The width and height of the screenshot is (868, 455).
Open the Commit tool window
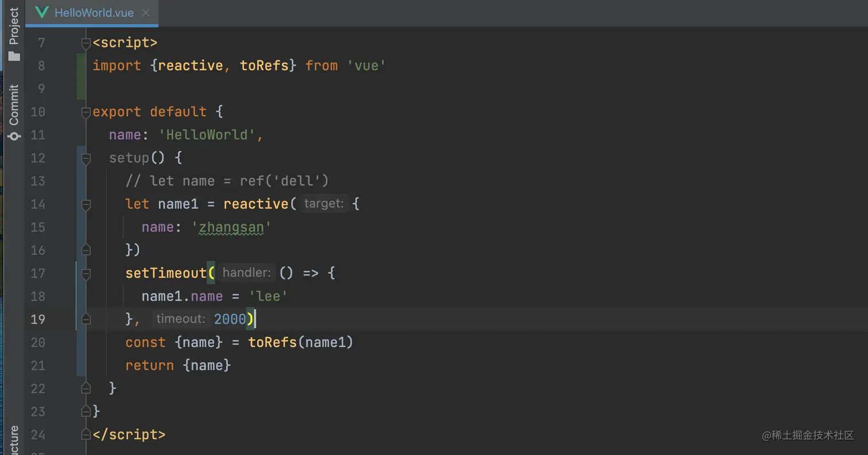click(14, 112)
